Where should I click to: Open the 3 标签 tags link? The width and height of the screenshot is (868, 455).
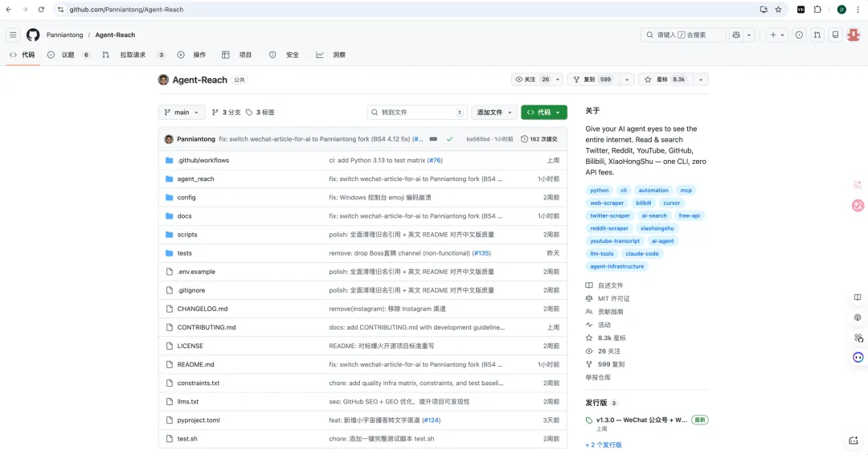[260, 113]
